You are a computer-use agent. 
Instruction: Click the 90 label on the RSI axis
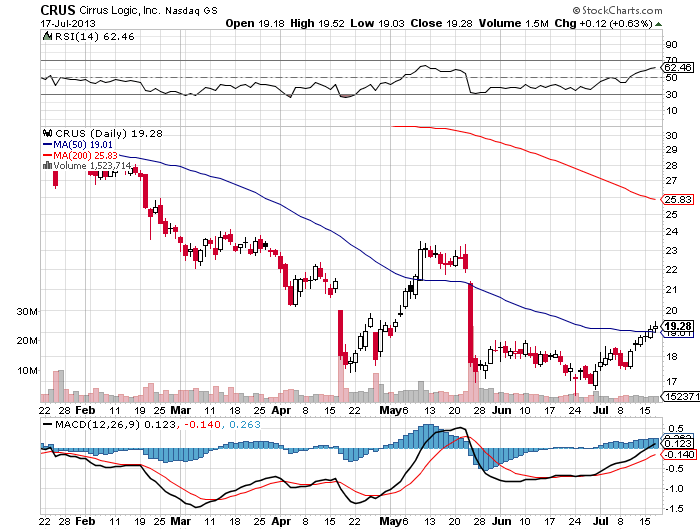coord(671,44)
